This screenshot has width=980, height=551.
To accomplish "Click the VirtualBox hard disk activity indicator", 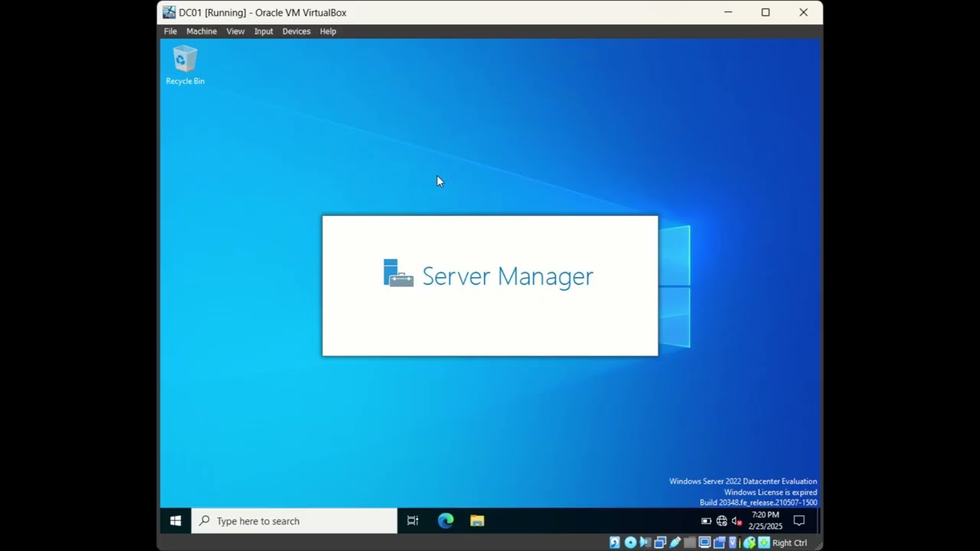I will pos(615,543).
